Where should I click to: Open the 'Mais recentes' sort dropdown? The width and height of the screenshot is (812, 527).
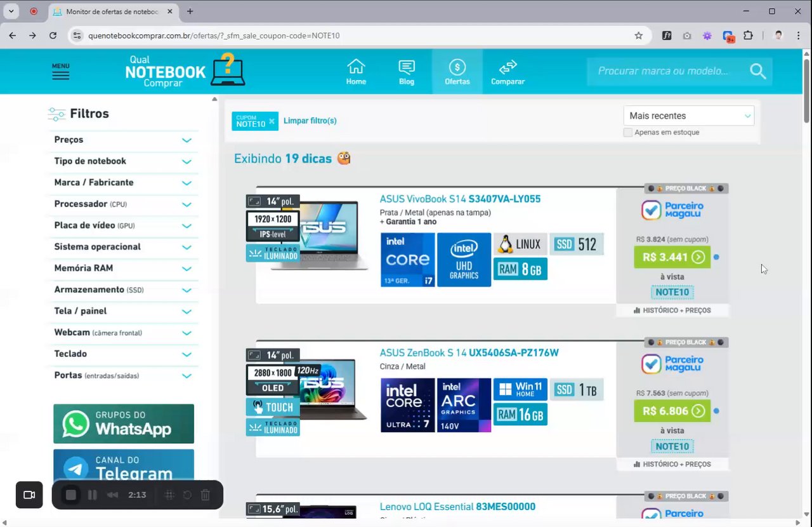pyautogui.click(x=689, y=116)
